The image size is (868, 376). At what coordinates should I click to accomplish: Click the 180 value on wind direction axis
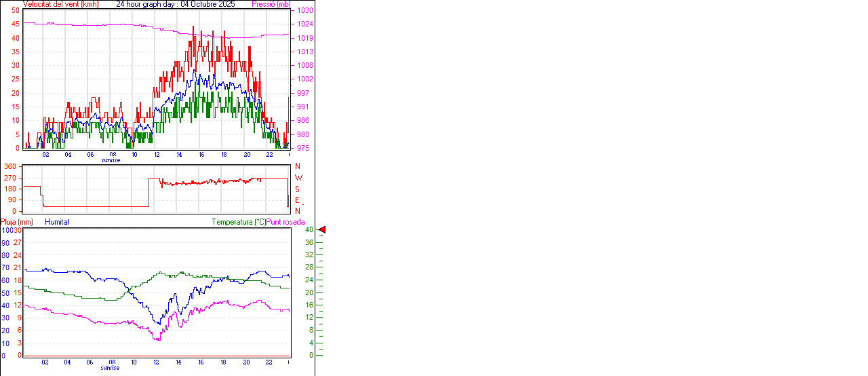click(x=11, y=189)
